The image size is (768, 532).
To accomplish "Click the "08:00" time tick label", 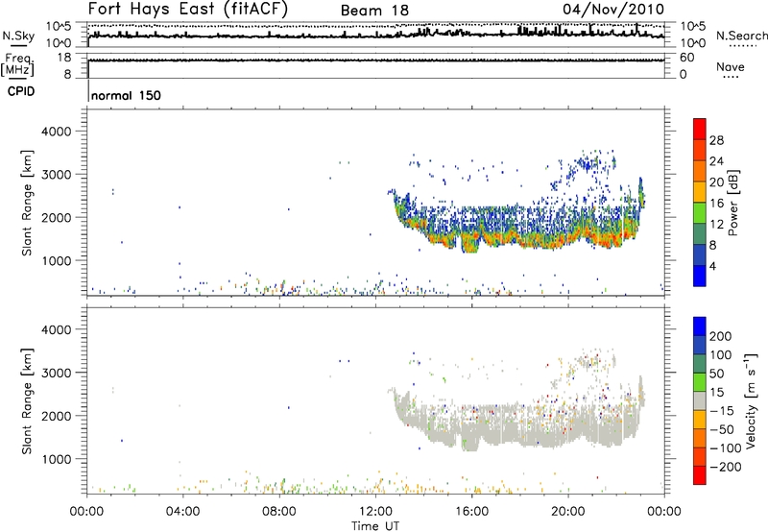I will [278, 512].
